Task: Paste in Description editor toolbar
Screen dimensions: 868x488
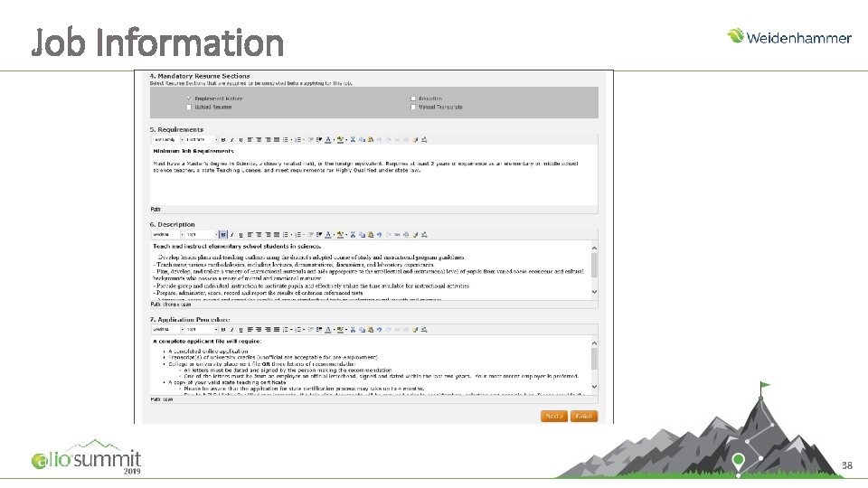Action: pos(371,235)
